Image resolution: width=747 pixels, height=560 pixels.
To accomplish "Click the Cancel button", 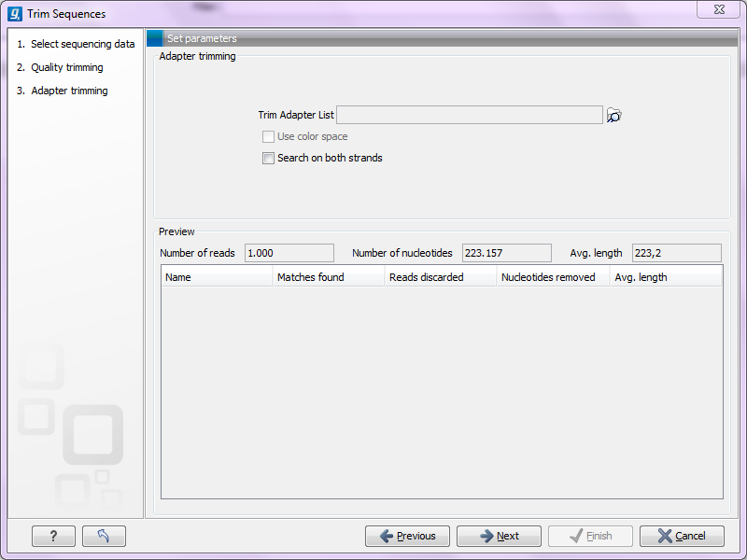I will coord(682,536).
